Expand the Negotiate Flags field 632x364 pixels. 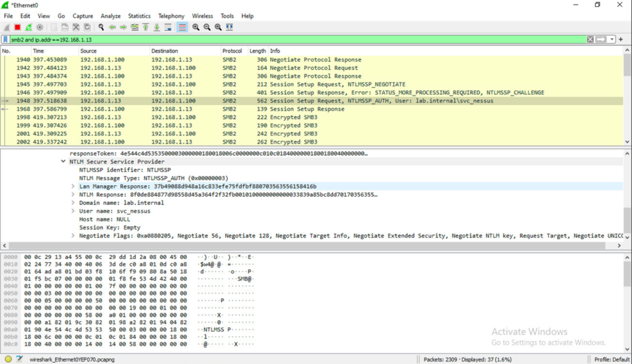(x=73, y=236)
